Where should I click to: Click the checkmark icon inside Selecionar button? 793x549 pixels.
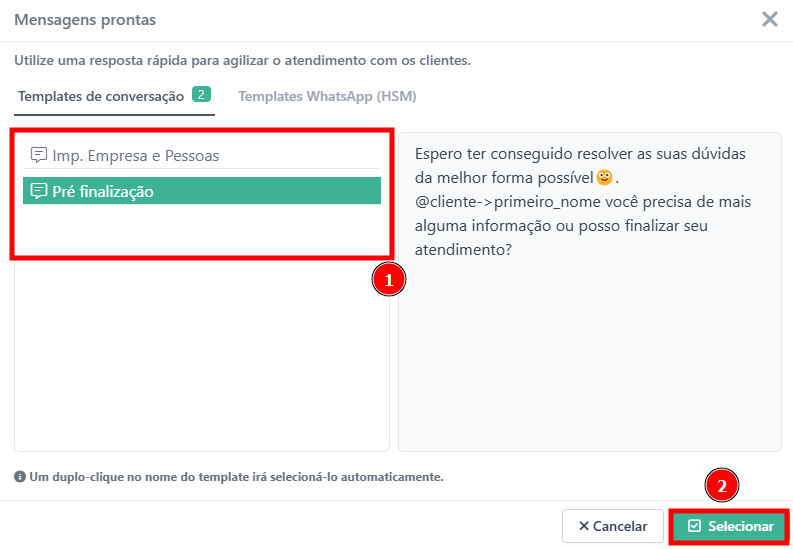click(x=694, y=526)
